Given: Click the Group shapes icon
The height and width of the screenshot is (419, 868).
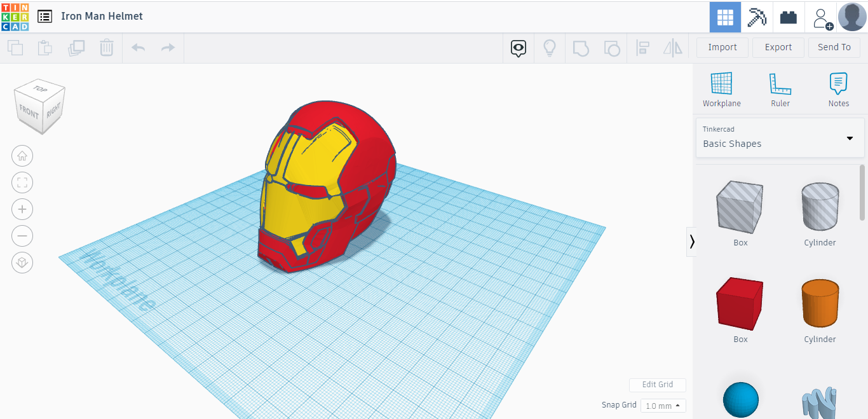Looking at the screenshot, I should 581,48.
